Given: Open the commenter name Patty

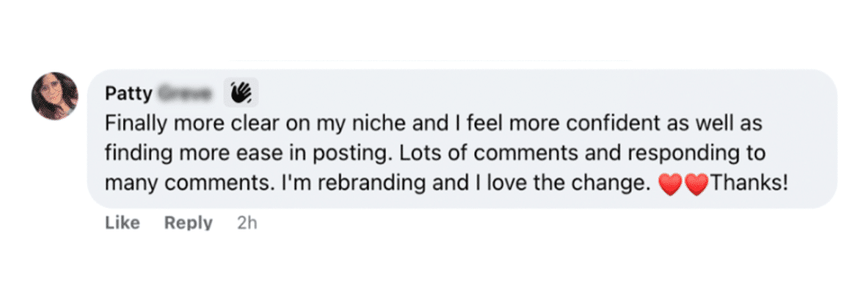Looking at the screenshot, I should click(129, 94).
